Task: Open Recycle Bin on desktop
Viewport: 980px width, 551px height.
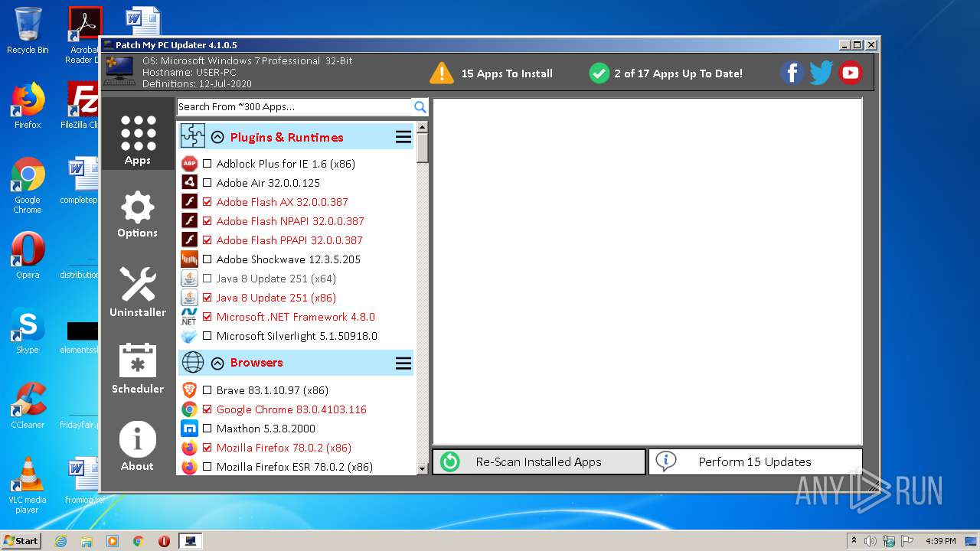Action: (28, 31)
